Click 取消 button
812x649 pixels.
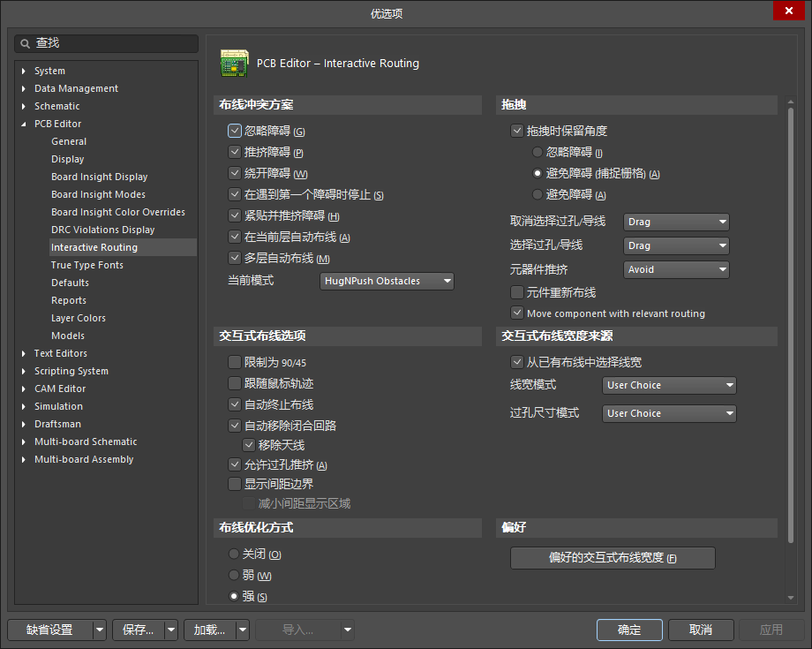tap(701, 630)
